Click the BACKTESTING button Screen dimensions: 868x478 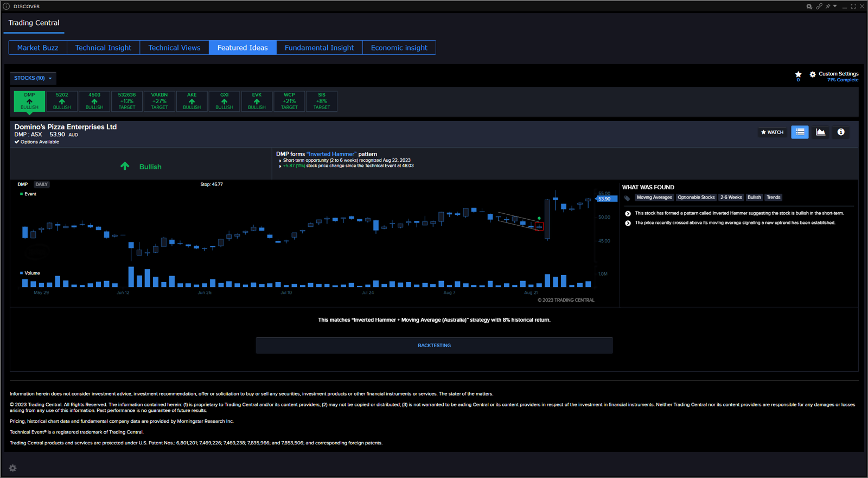pos(434,346)
